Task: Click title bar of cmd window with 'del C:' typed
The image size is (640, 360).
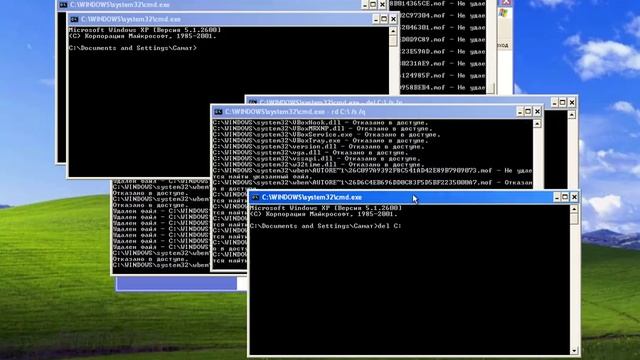Action: pos(414,198)
